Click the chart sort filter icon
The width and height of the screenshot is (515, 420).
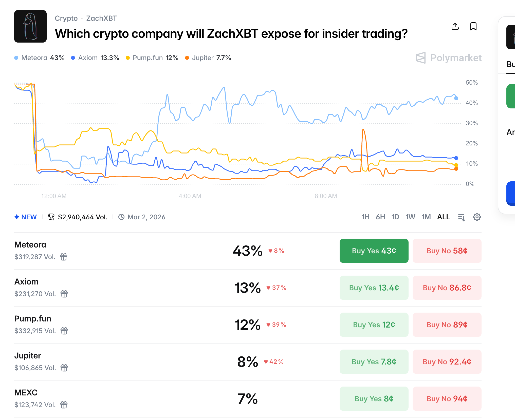coord(462,217)
